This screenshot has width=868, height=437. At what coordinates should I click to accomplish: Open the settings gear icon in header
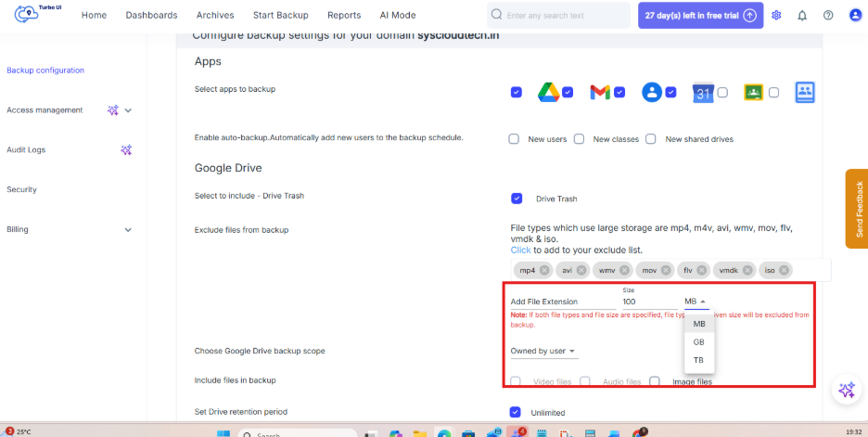(x=776, y=16)
